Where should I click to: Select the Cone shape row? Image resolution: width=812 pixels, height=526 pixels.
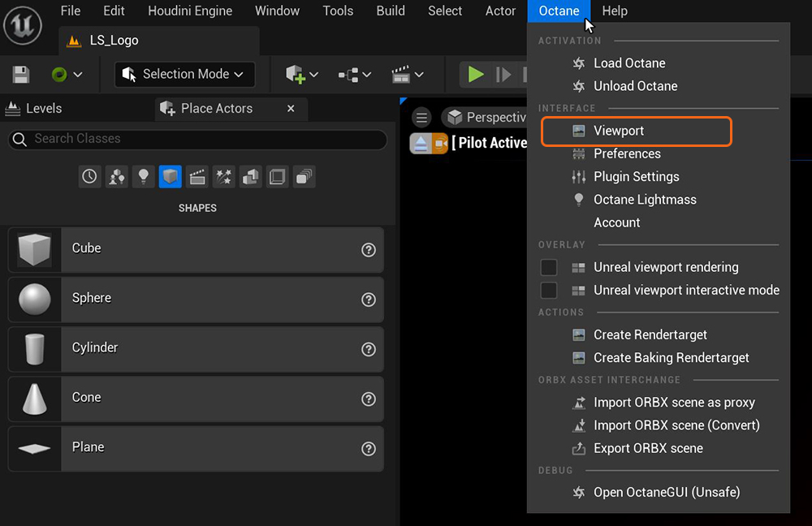[196, 399]
